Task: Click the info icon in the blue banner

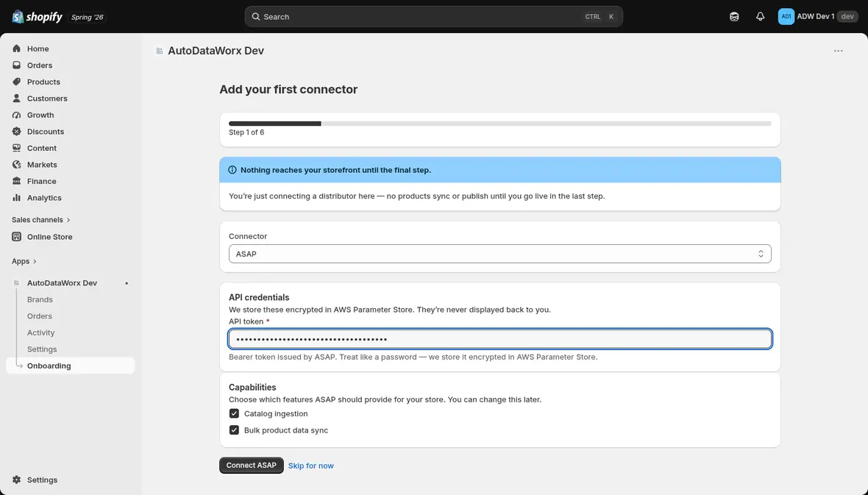Action: pos(232,170)
